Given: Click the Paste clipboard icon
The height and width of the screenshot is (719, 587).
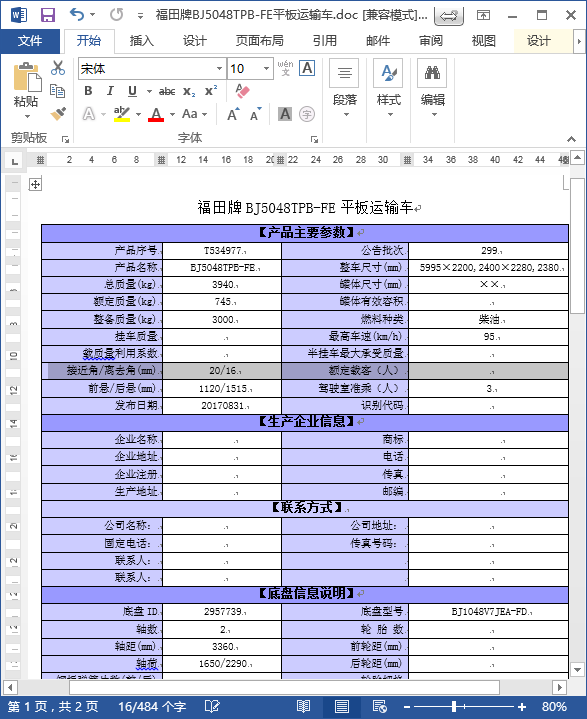Looking at the screenshot, I should 27,78.
